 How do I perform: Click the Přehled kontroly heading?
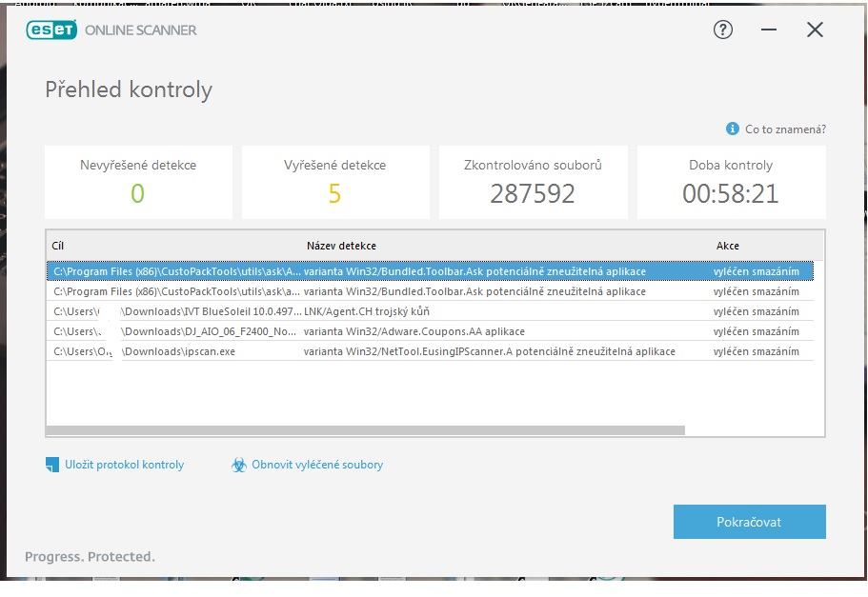pyautogui.click(x=129, y=90)
